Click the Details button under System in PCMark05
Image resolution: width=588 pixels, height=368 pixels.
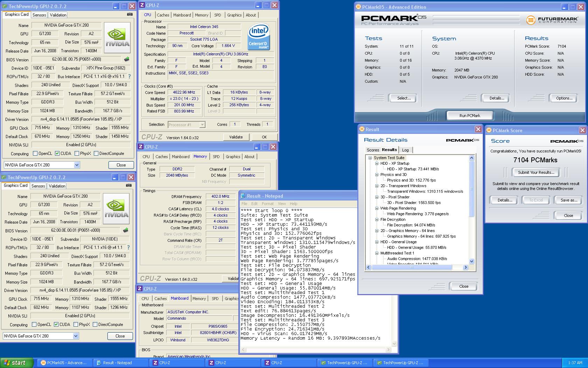(x=497, y=98)
